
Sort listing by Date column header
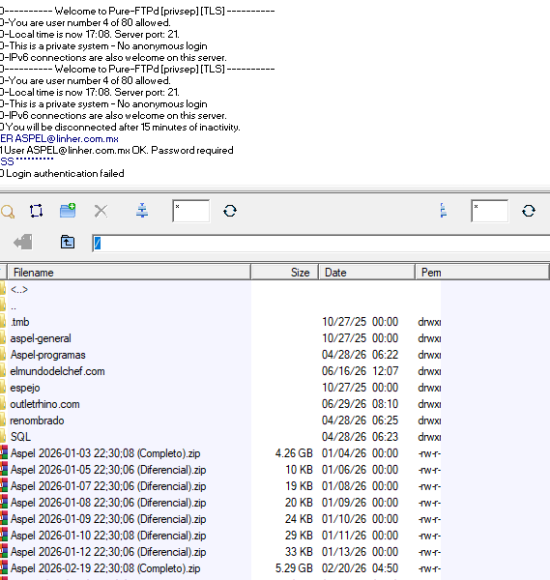pos(367,273)
